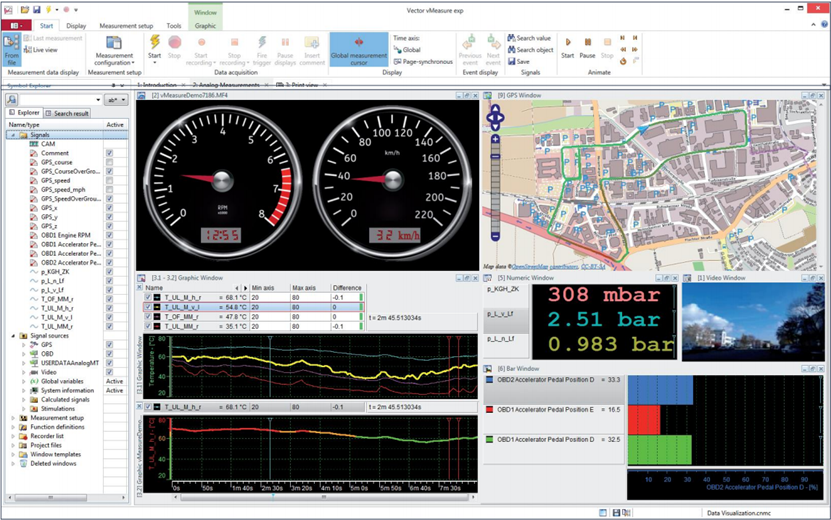The image size is (831, 520).
Task: Switch to Search result tab
Action: [x=67, y=113]
